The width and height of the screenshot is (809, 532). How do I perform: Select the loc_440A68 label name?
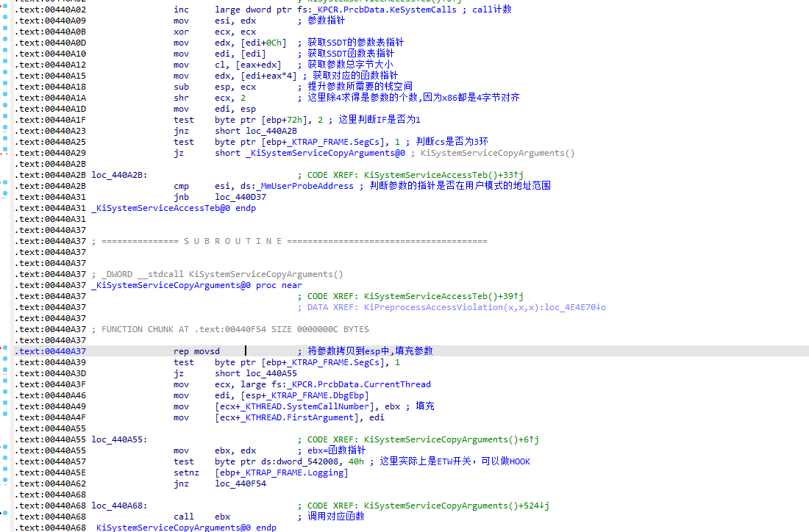[x=119, y=506]
